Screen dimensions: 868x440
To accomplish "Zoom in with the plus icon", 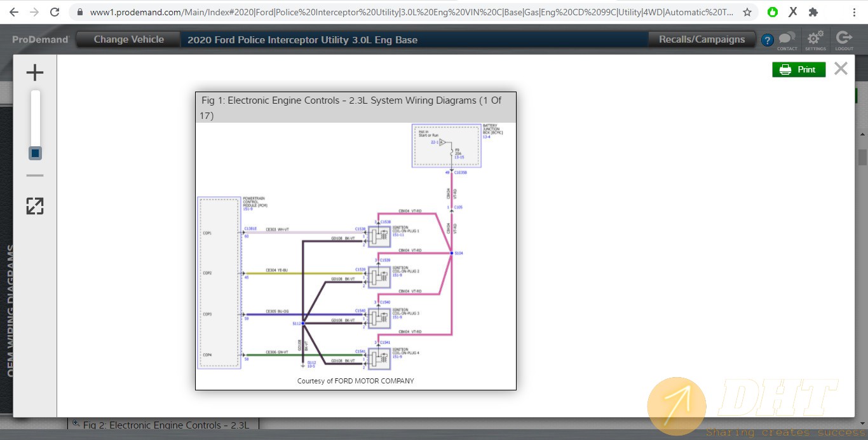I will point(35,72).
